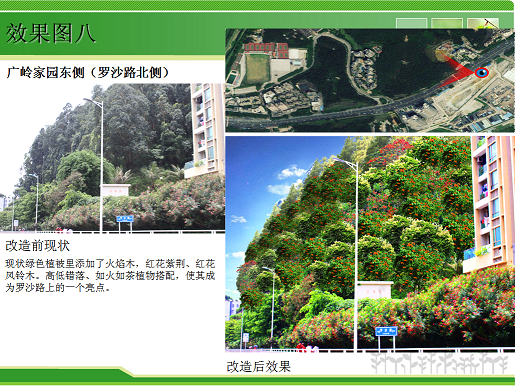The image size is (515, 386).
Task: Open the before-renovation hillside photo
Action: pyautogui.click(x=113, y=158)
